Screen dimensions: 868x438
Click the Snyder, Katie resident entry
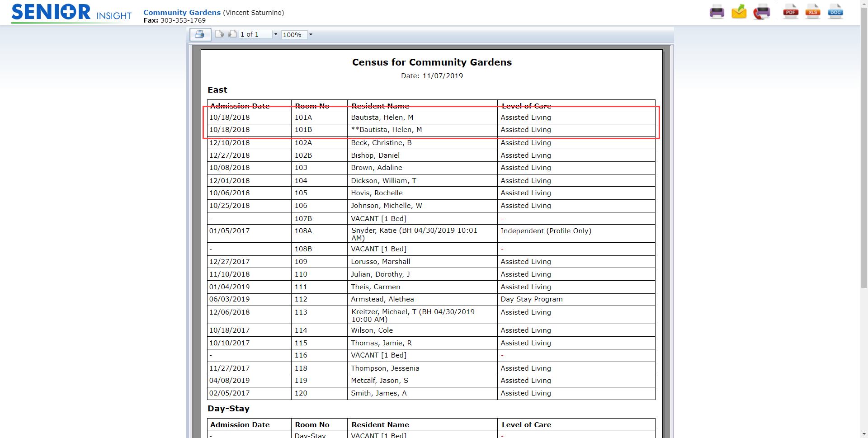414,234
